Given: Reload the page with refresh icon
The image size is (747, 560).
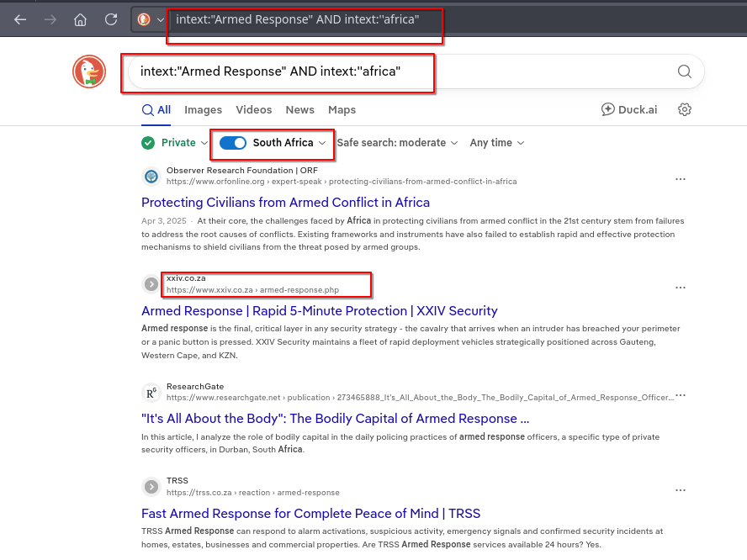Looking at the screenshot, I should pos(111,19).
